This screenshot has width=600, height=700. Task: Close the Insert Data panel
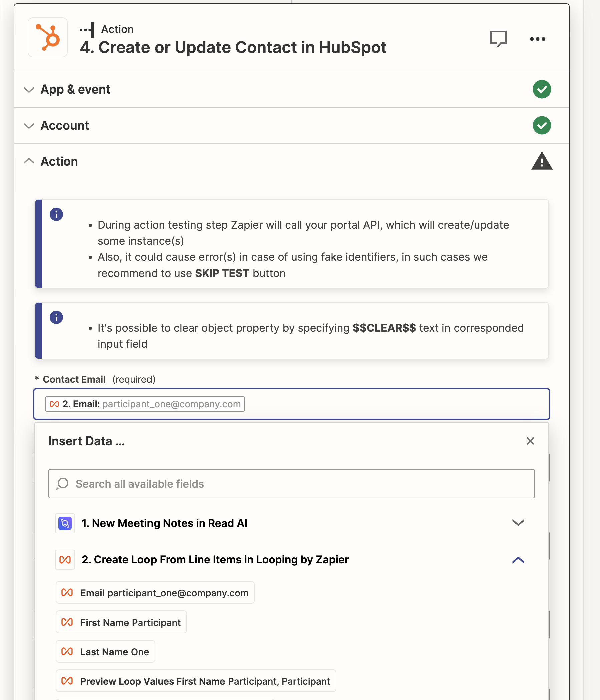coord(530,441)
